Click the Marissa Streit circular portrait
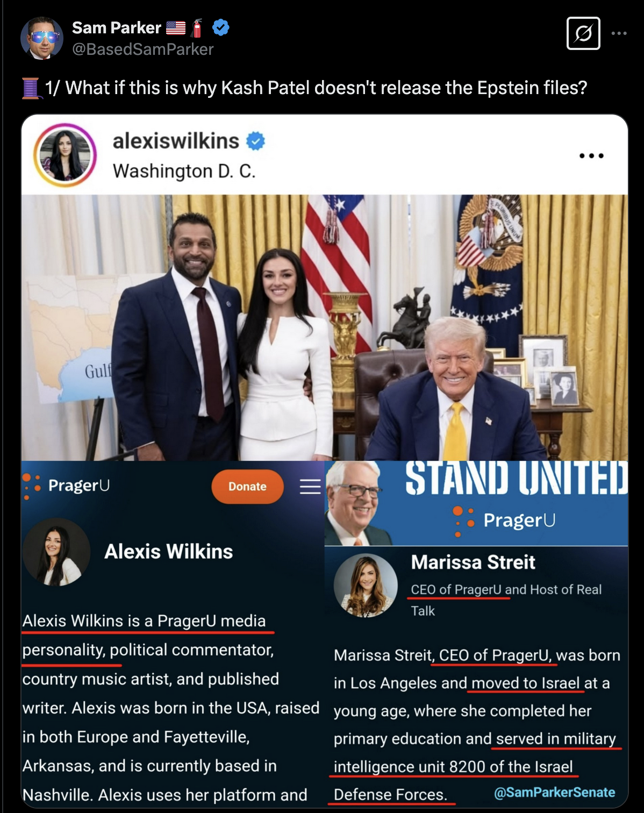The image size is (644, 813). (366, 586)
